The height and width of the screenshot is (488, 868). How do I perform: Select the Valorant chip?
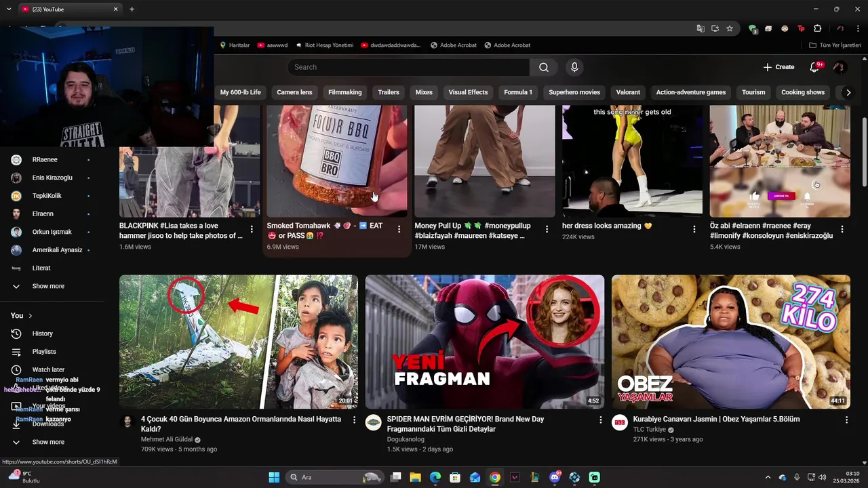pos(628,92)
